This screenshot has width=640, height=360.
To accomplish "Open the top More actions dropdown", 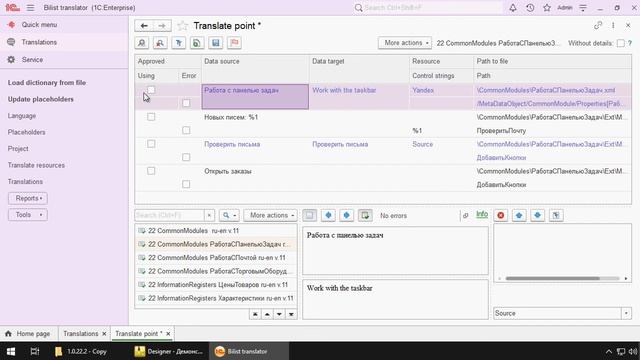I will [x=404, y=43].
